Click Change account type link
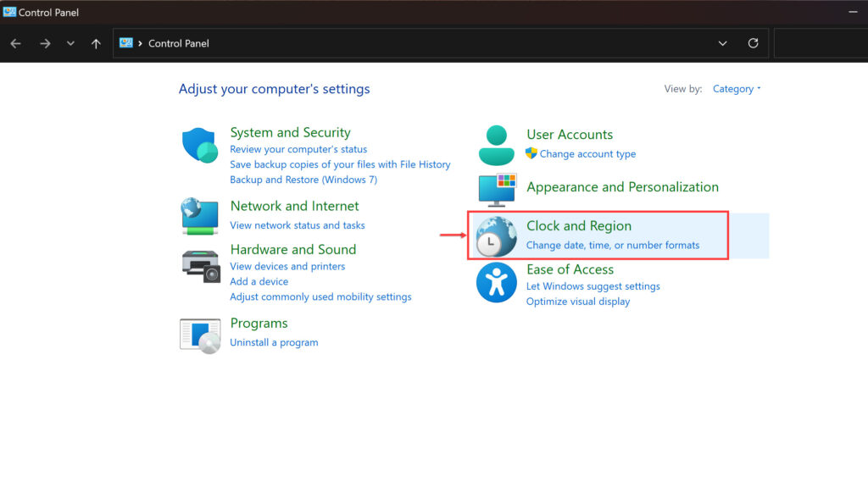The width and height of the screenshot is (868, 482). 587,154
